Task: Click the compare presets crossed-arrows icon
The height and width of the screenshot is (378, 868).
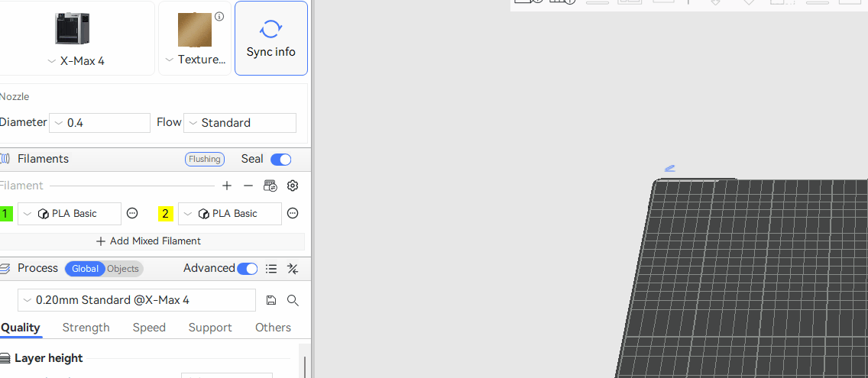Action: point(293,269)
